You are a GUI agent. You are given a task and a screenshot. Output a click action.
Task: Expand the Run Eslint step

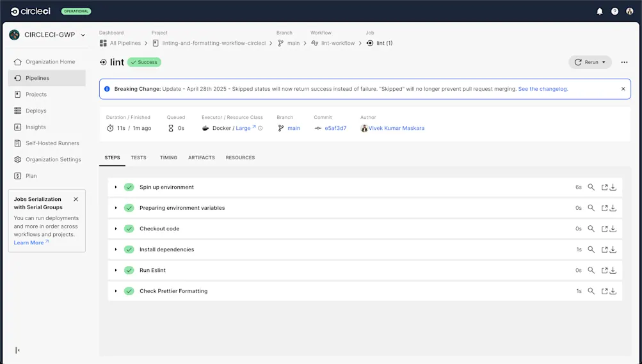116,271
